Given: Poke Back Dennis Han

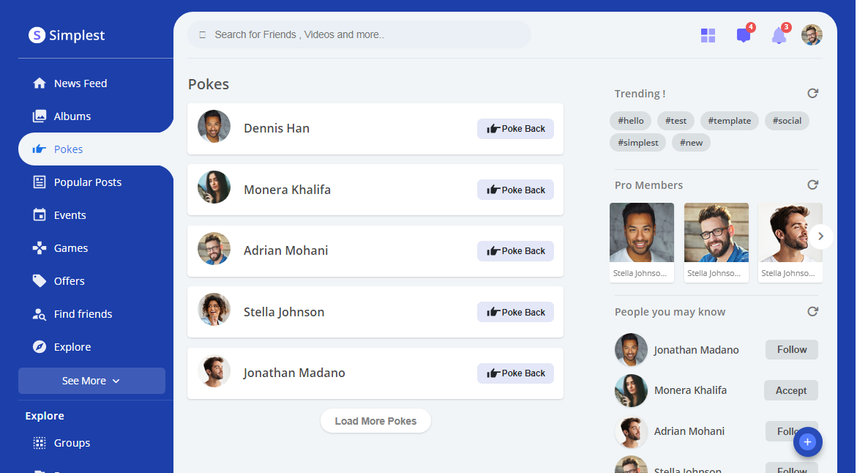Looking at the screenshot, I should click(x=515, y=129).
